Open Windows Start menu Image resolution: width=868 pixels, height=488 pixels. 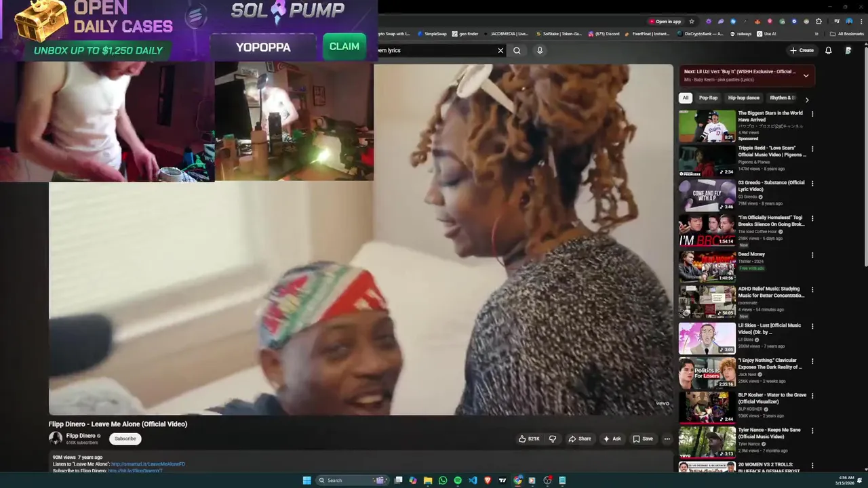pyautogui.click(x=307, y=480)
